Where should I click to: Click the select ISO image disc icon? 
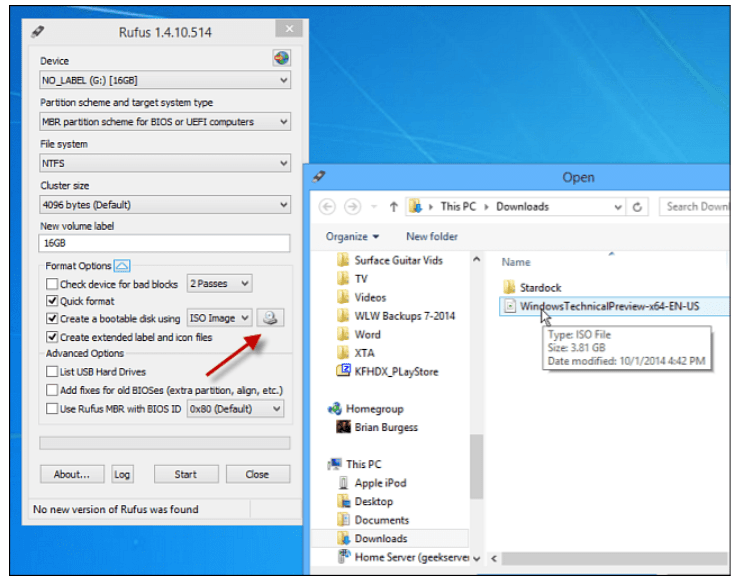tap(270, 318)
